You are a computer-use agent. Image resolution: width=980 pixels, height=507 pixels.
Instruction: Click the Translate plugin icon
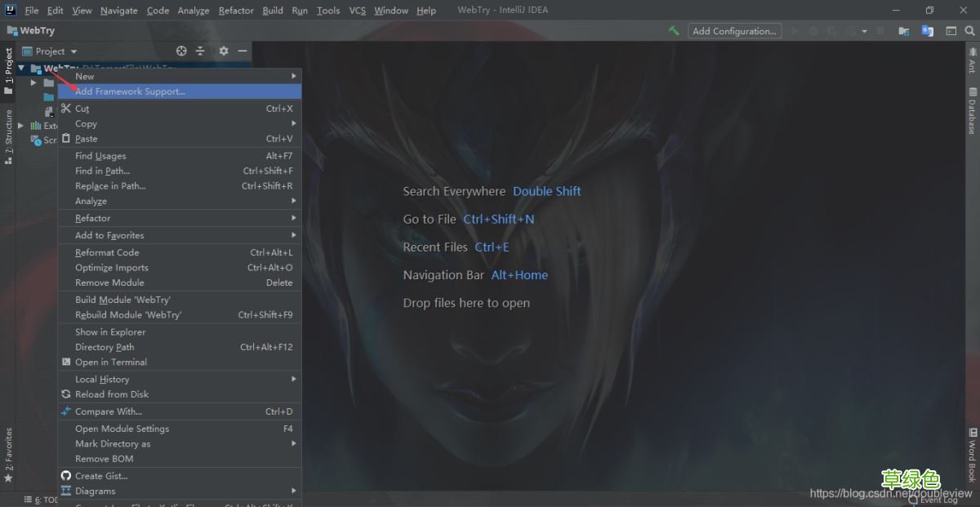point(928,31)
